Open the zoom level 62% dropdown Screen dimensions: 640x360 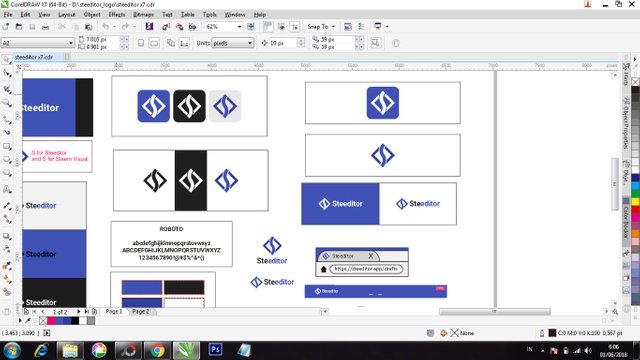(x=240, y=27)
